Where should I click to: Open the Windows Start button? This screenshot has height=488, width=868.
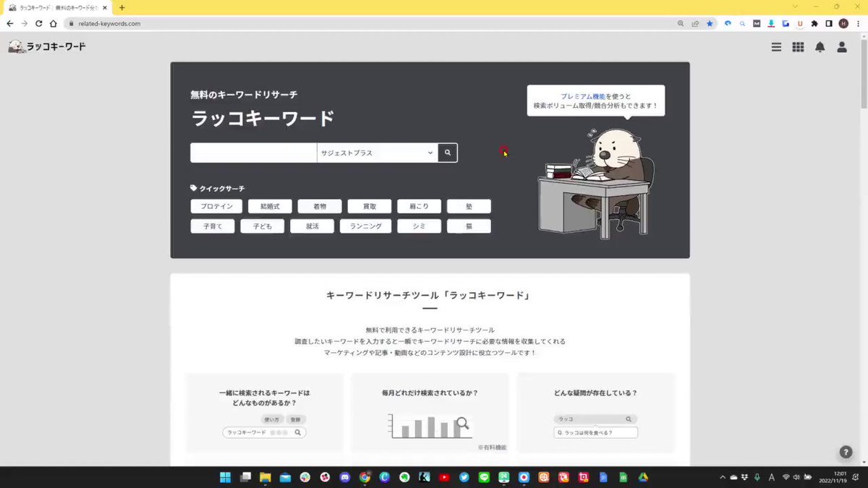[225, 477]
